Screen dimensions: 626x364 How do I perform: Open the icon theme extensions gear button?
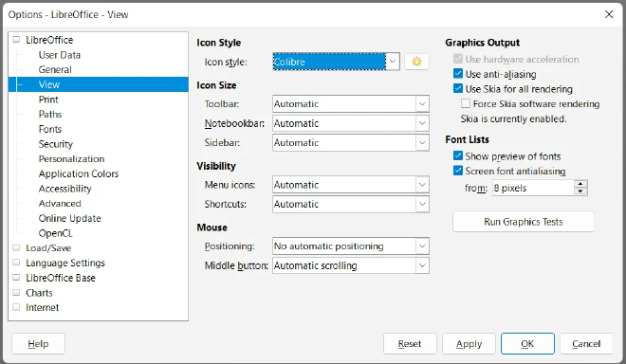click(416, 62)
